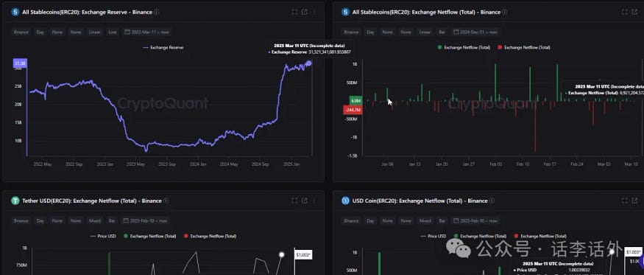
Task: Click Mar 03 label on All Stablecoins Netflow axis
Action: coord(604,164)
